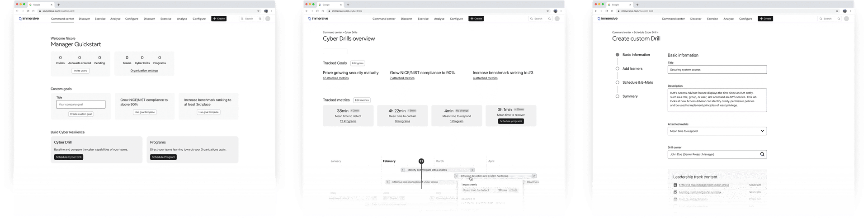Viewport: 868px width, 224px height.
Task: Click the Schedule Cyber Drill button
Action: 69,157
